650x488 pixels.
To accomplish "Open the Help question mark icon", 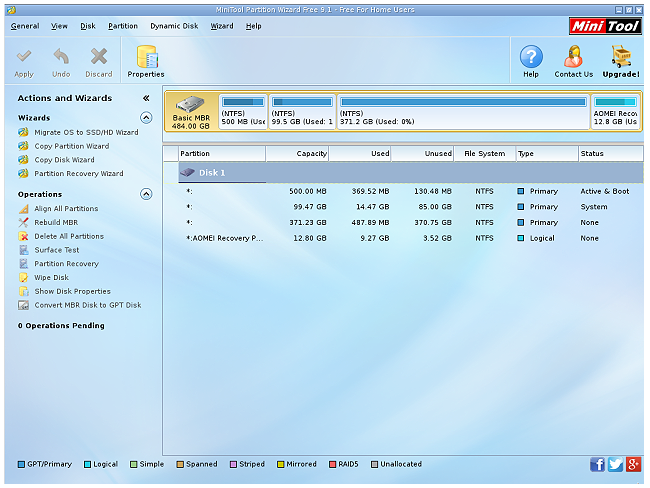I will pos(531,57).
